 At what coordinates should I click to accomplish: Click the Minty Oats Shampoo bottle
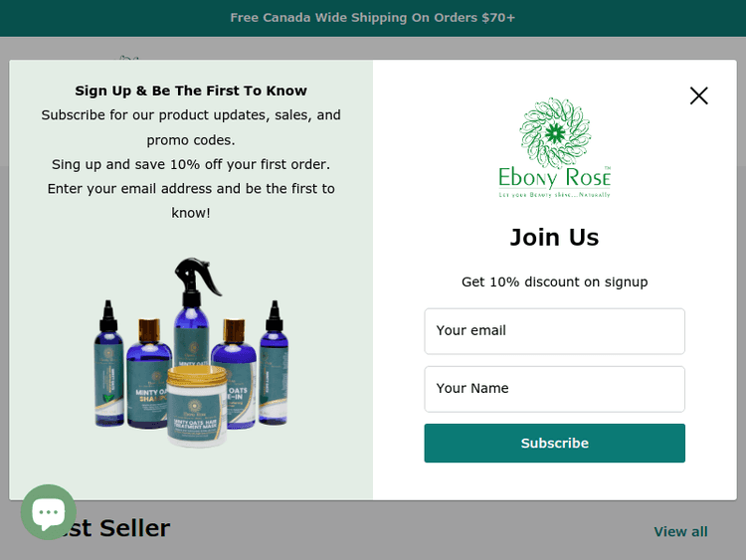pos(148,373)
